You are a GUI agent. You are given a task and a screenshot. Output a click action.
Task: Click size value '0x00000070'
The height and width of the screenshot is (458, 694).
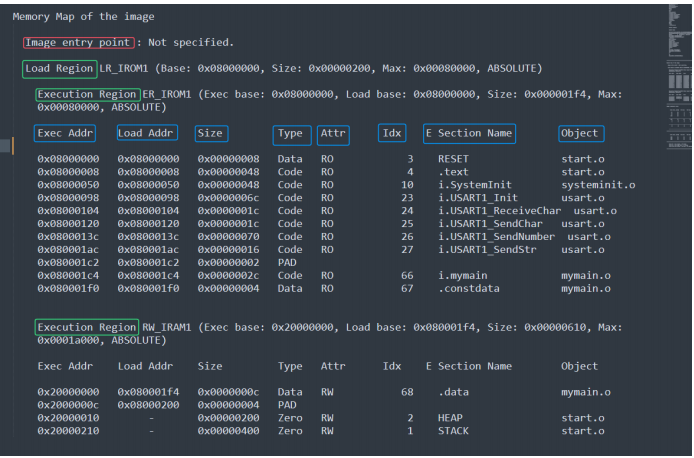pos(228,237)
